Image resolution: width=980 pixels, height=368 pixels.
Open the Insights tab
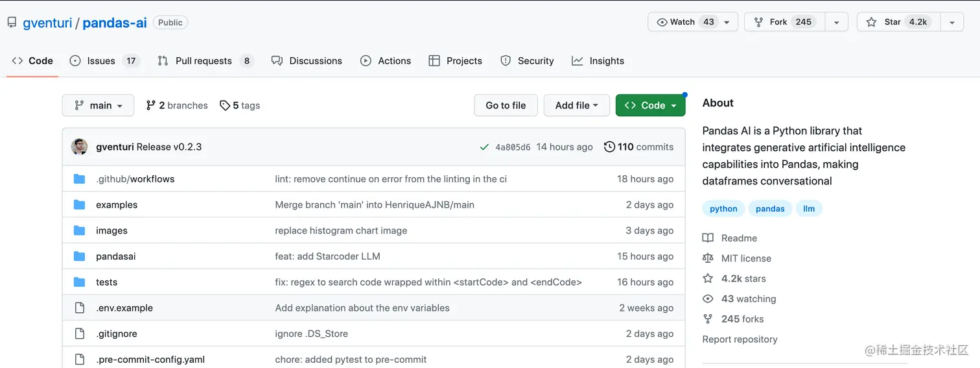(598, 61)
